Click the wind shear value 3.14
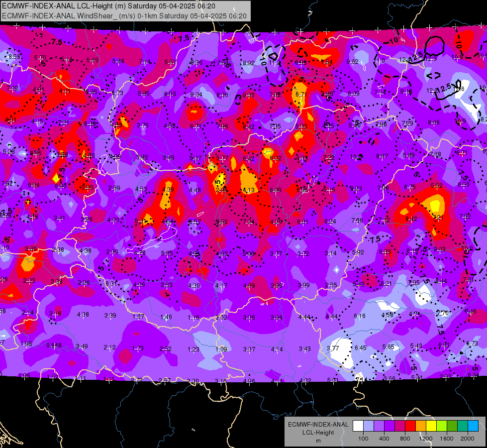The height and width of the screenshot is (448, 487). click(x=330, y=253)
